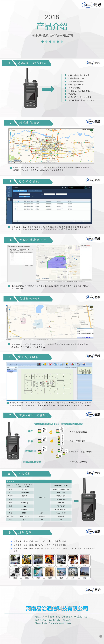Open the 消防 application scene thumbnail

[50, 561]
